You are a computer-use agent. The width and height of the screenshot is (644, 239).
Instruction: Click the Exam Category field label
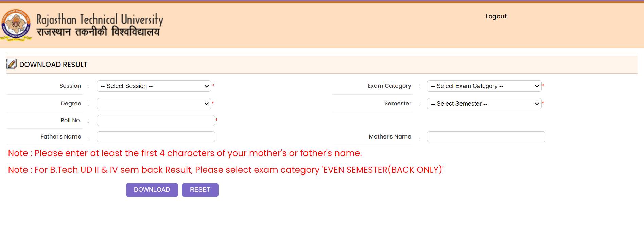coord(389,86)
